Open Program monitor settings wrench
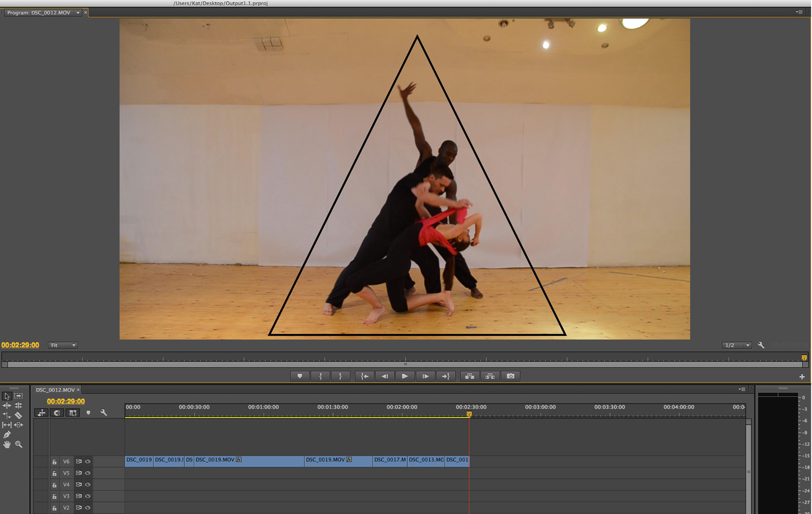The image size is (812, 514). (761, 345)
